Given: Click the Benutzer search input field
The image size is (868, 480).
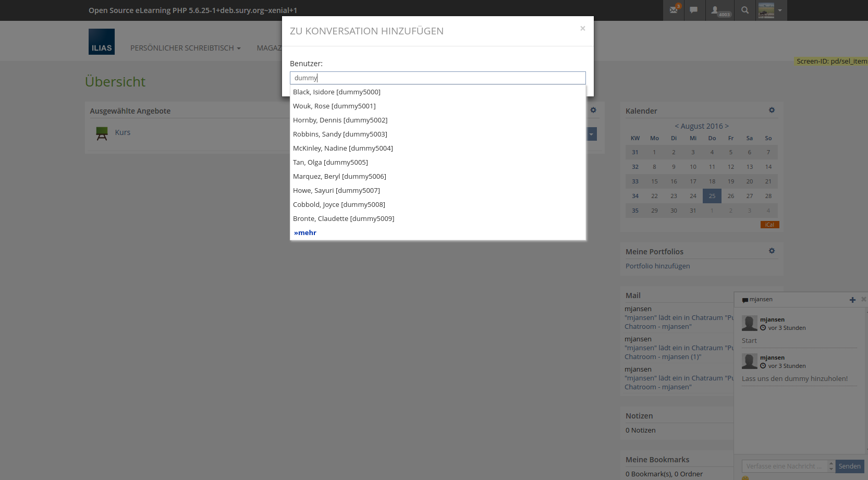Looking at the screenshot, I should tap(437, 78).
